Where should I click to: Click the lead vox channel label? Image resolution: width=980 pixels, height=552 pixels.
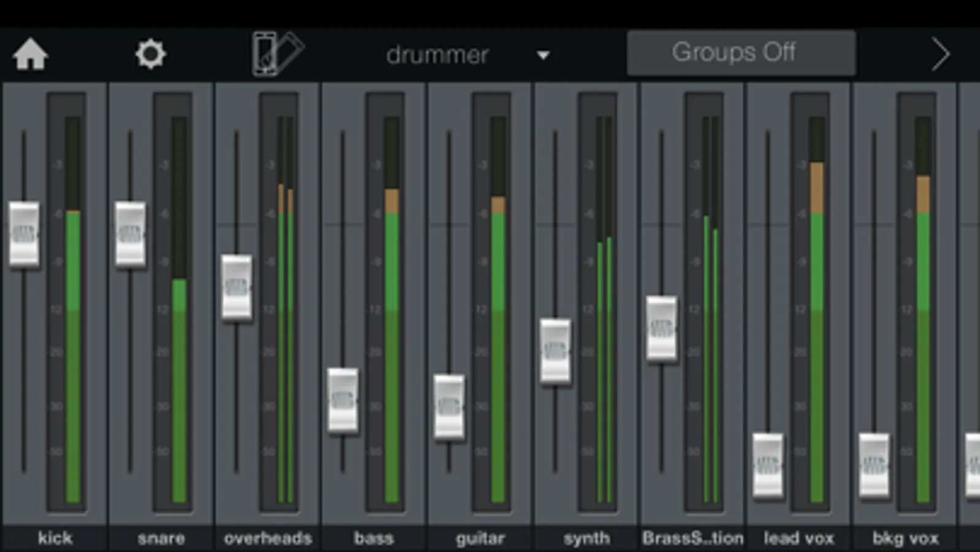pos(799,539)
